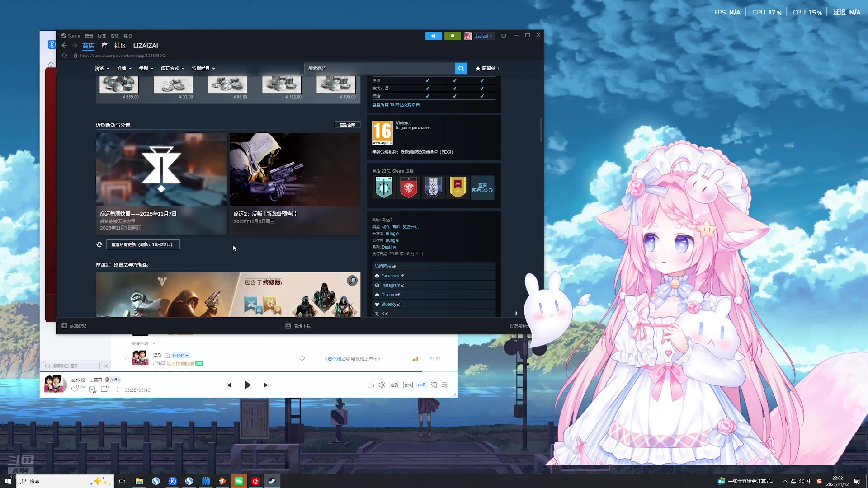The height and width of the screenshot is (488, 868).
Task: Open the green notifications bell
Action: (452, 36)
